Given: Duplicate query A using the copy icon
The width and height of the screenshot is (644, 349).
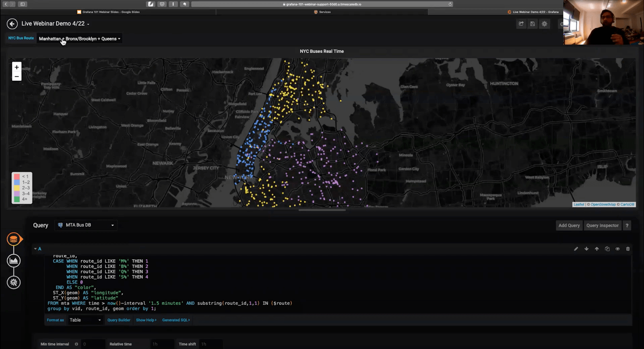Looking at the screenshot, I should click(x=607, y=249).
